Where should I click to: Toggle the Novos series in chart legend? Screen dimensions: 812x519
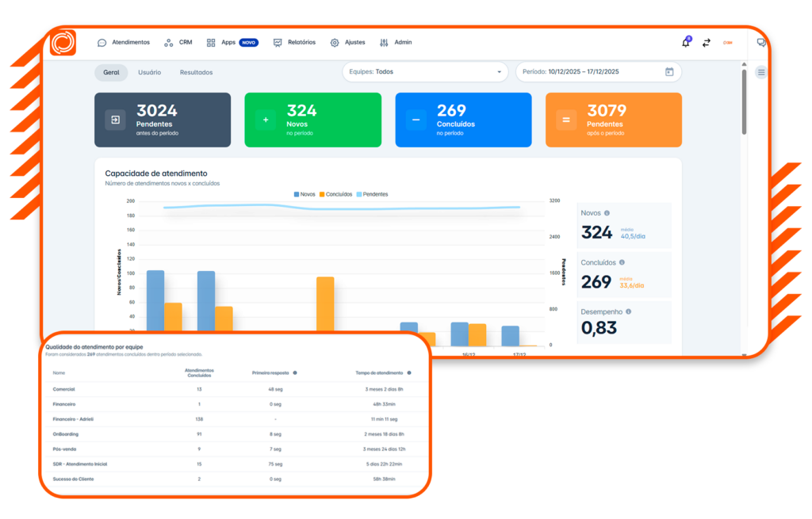coord(305,194)
